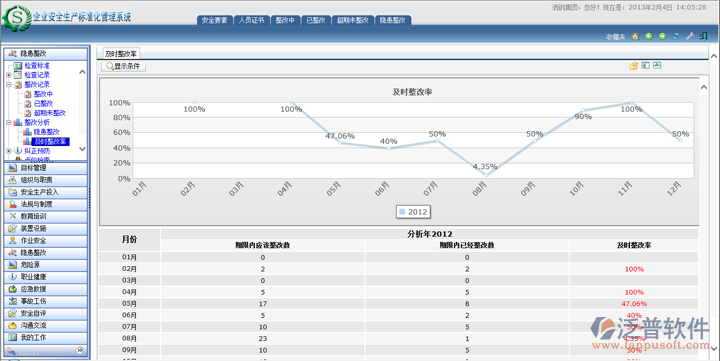This screenshot has width=720, height=361.
Task: Open the 危险源 sidebar menu section
Action: (45, 265)
